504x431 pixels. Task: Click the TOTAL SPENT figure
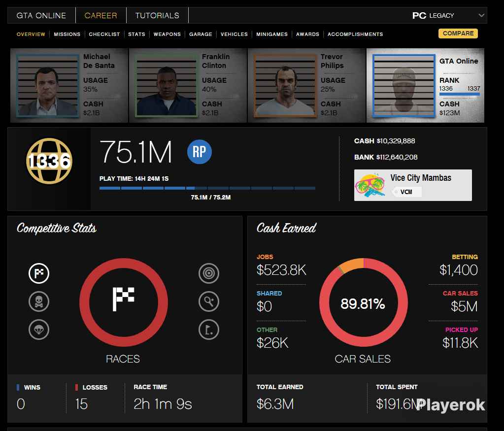398,404
